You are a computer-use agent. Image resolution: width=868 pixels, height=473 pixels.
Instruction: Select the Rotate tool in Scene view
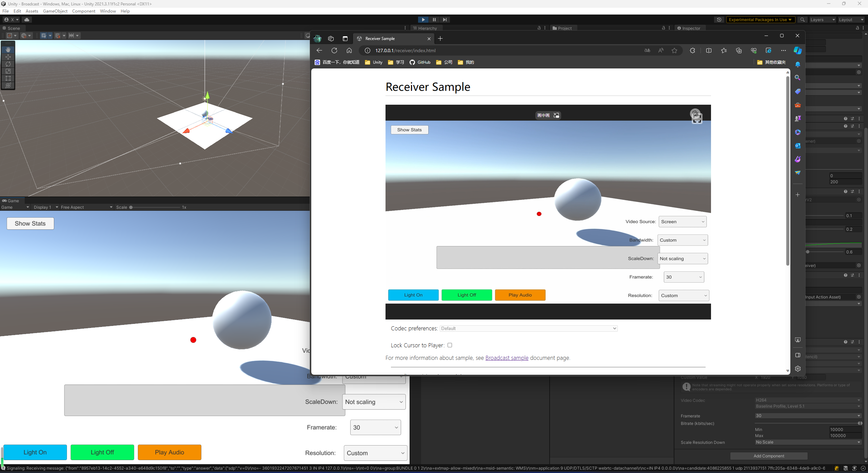[8, 64]
